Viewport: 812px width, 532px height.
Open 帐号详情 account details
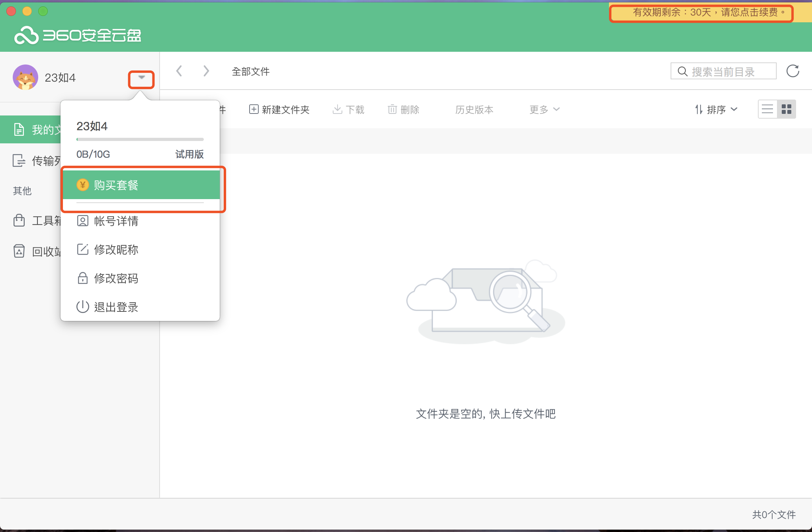[140, 221]
